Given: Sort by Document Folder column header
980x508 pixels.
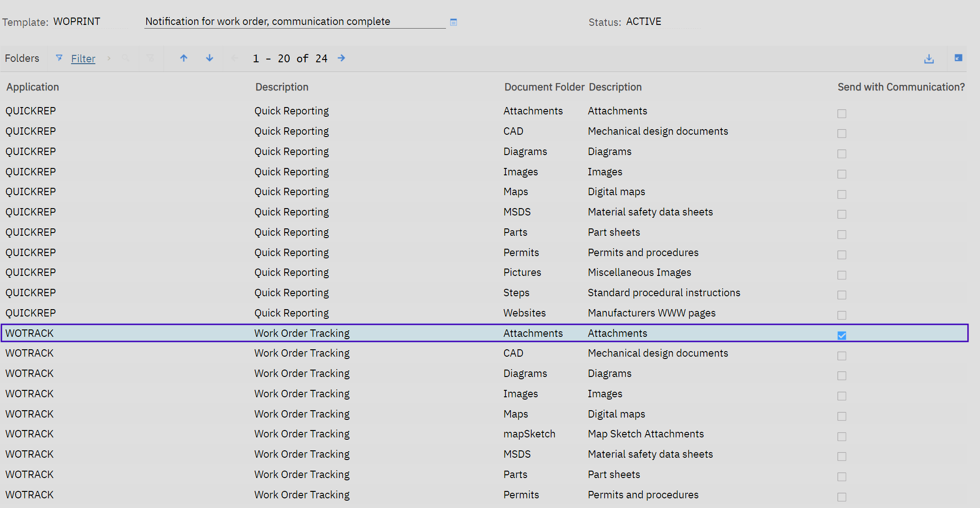Looking at the screenshot, I should 544,87.
